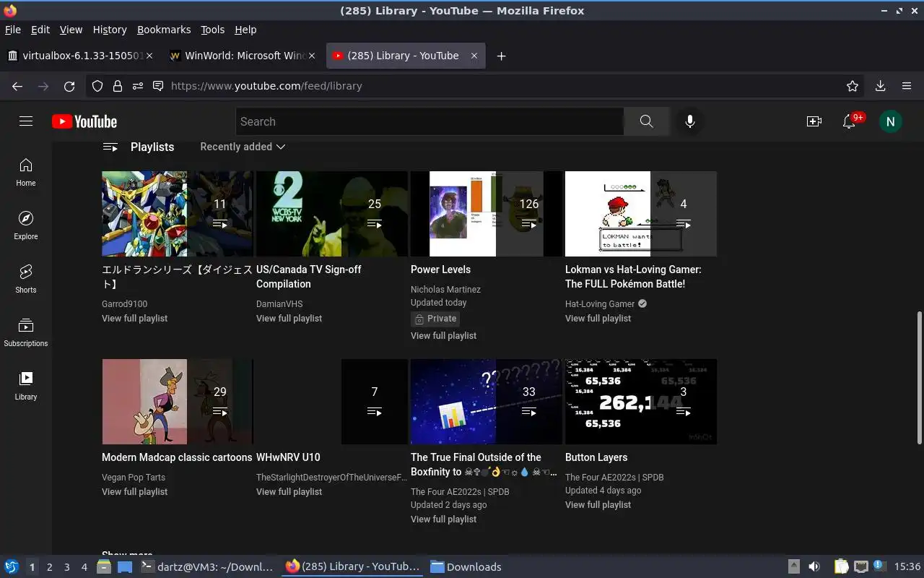Open the notifications bell

pyautogui.click(x=850, y=121)
